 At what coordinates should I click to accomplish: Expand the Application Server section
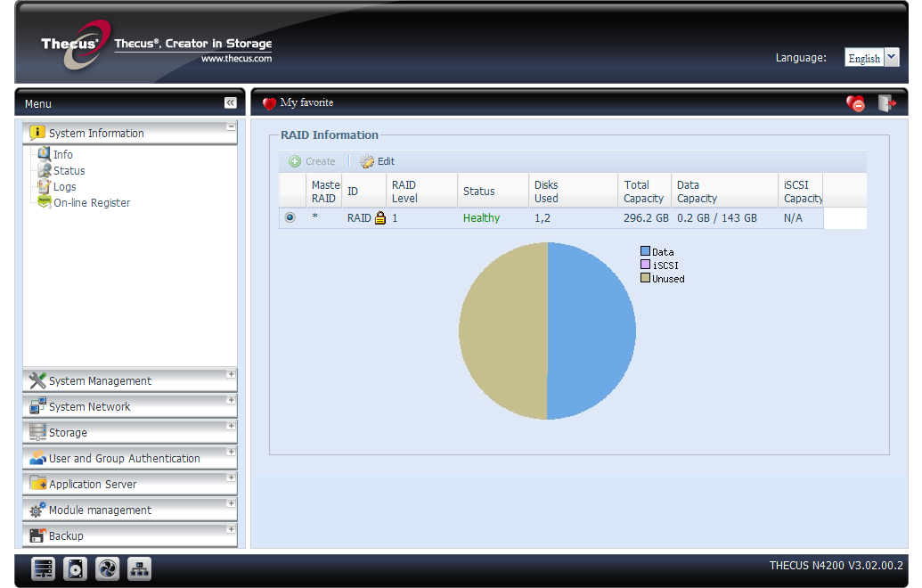point(231,478)
